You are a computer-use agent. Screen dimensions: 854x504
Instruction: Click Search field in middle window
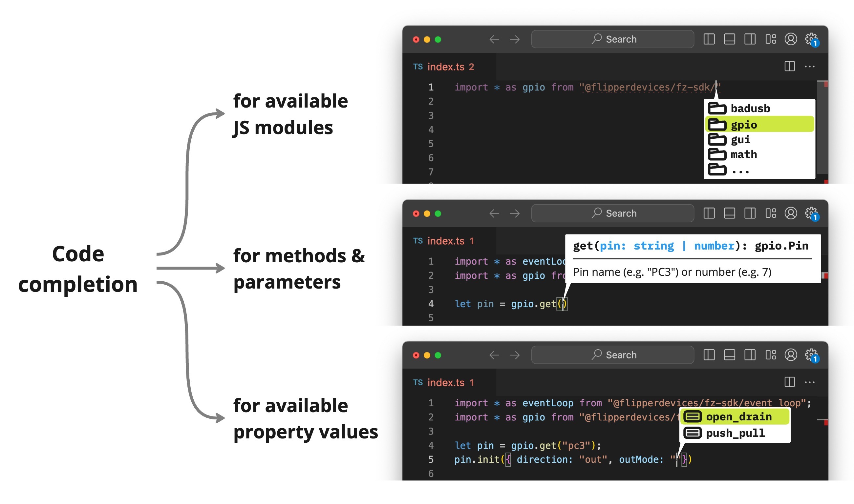click(612, 213)
